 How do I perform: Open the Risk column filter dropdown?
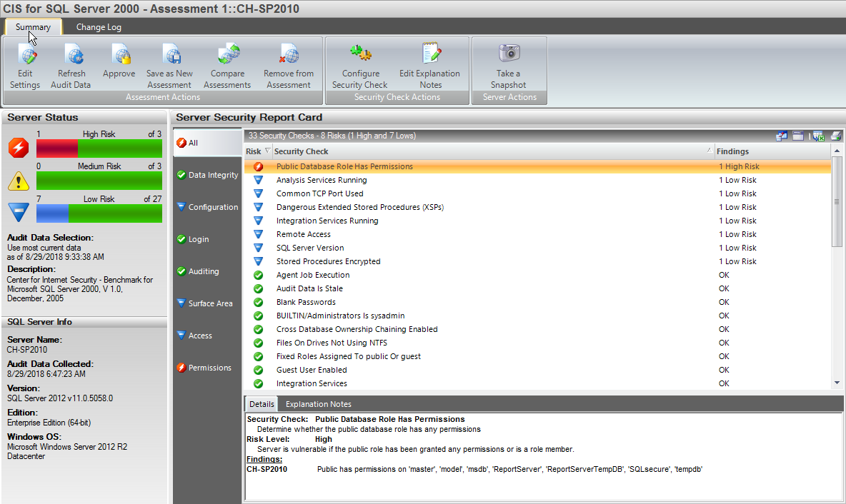(267, 151)
